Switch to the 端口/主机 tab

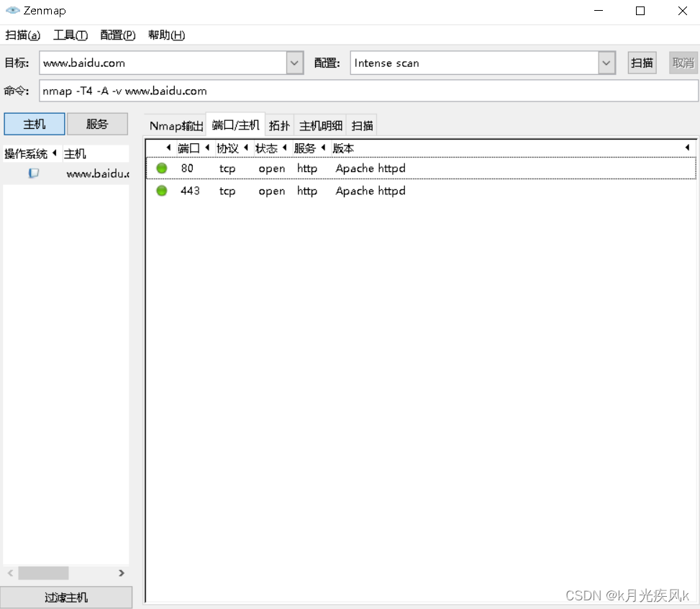click(235, 125)
